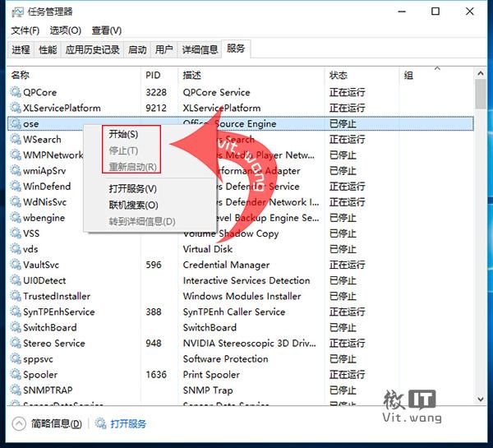
Task: Click the scrollbar up arrow
Action: [481, 74]
